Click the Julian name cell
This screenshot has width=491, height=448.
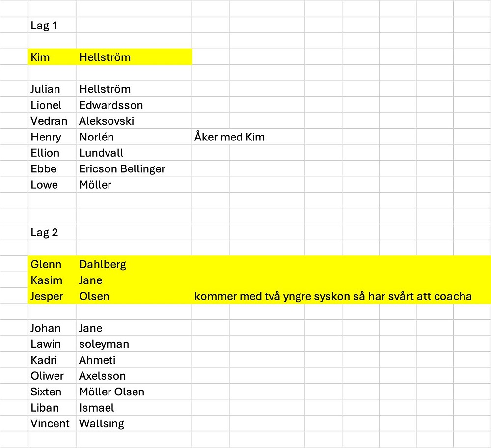pyautogui.click(x=53, y=89)
